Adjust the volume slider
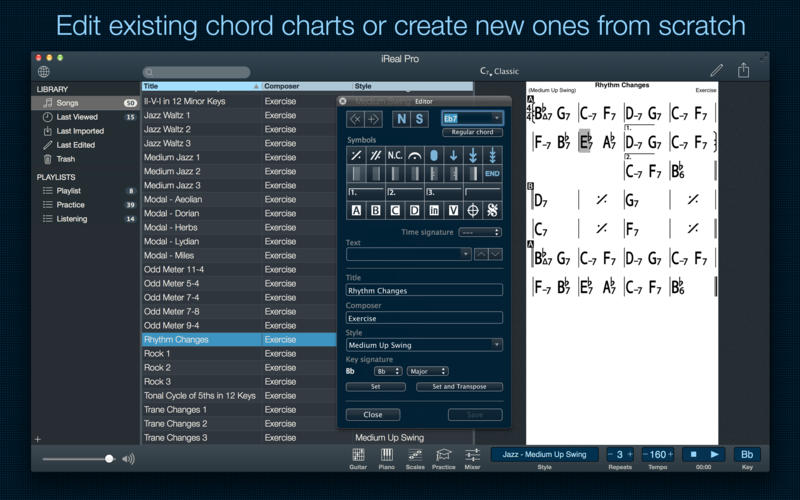 (x=109, y=459)
